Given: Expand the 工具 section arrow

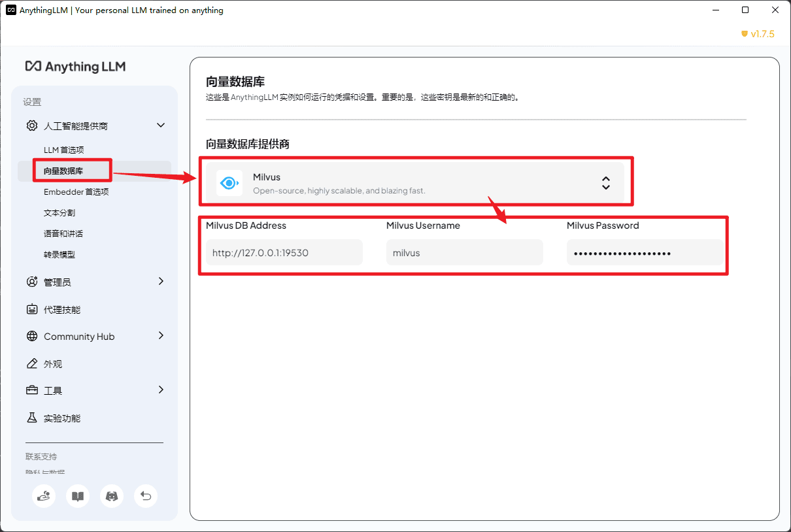Looking at the screenshot, I should click(x=161, y=390).
